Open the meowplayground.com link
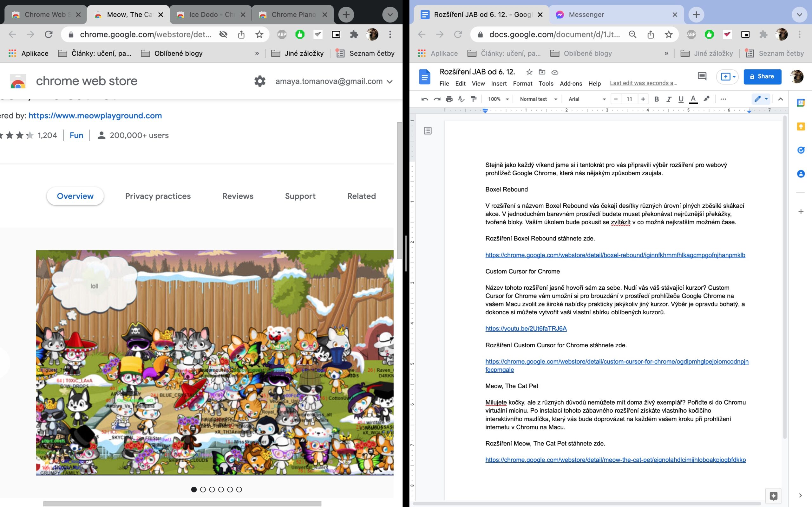Image resolution: width=812 pixels, height=507 pixels. (x=95, y=116)
